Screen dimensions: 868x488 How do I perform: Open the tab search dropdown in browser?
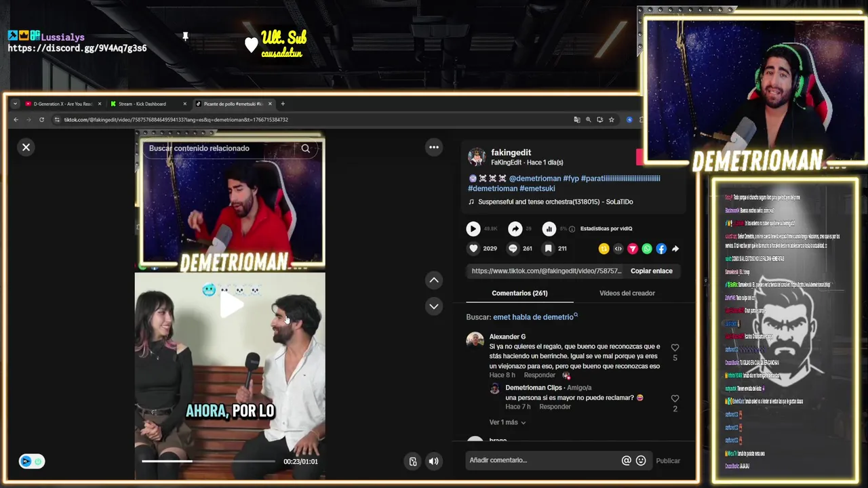pyautogui.click(x=15, y=104)
